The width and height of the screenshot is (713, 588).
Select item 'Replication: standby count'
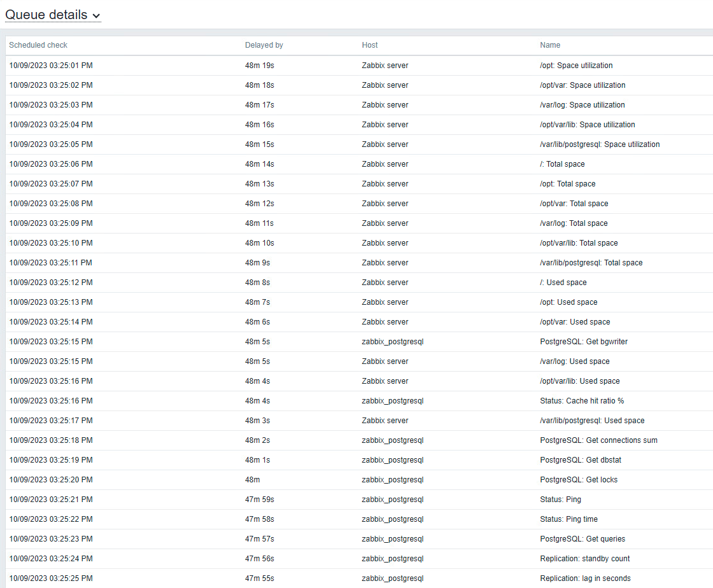click(585, 559)
